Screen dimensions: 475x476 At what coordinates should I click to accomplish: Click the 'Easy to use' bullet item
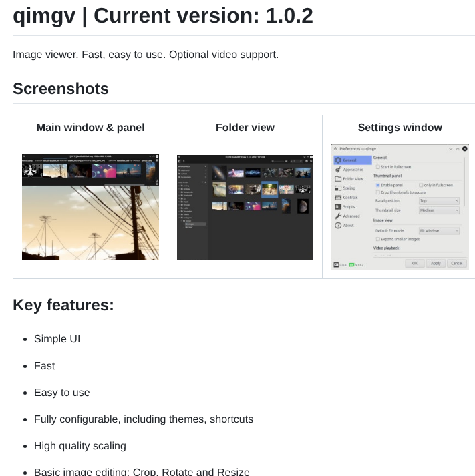(x=62, y=393)
